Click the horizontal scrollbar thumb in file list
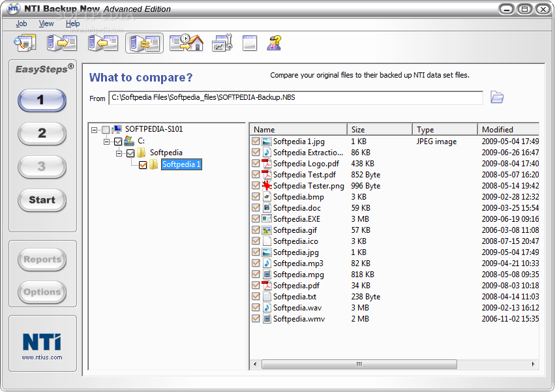The width and height of the screenshot is (555, 392). (x=359, y=364)
